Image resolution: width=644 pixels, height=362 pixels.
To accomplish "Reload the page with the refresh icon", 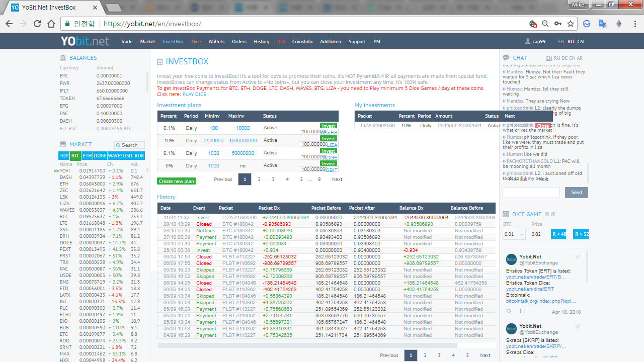I will pos(37,24).
